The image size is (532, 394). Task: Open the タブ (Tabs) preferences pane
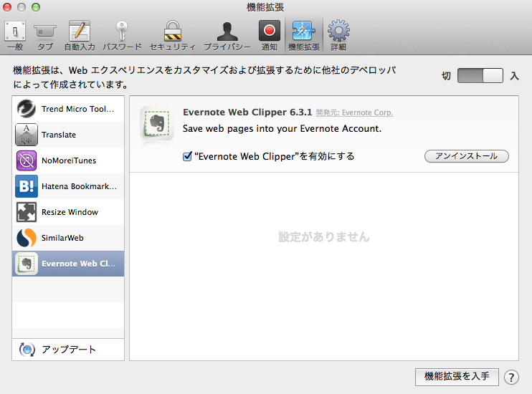point(45,34)
